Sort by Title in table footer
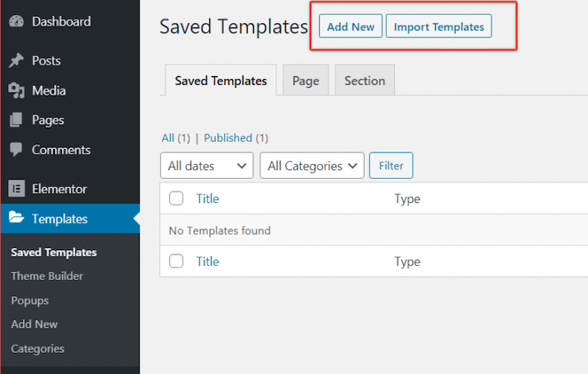This screenshot has height=374, width=588. [208, 261]
